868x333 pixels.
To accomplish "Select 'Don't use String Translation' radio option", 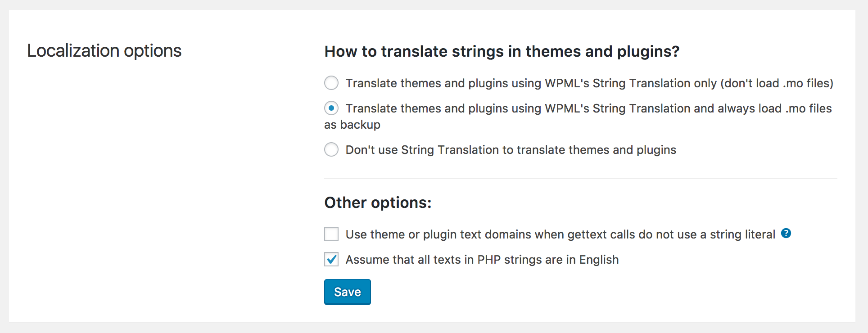I will click(331, 149).
